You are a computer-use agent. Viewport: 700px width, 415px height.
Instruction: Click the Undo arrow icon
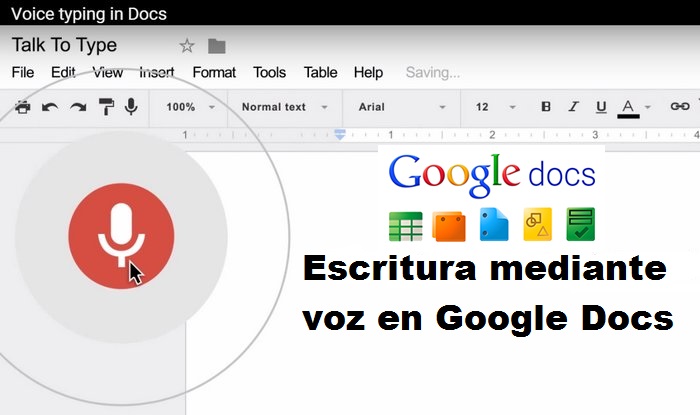pos(50,107)
